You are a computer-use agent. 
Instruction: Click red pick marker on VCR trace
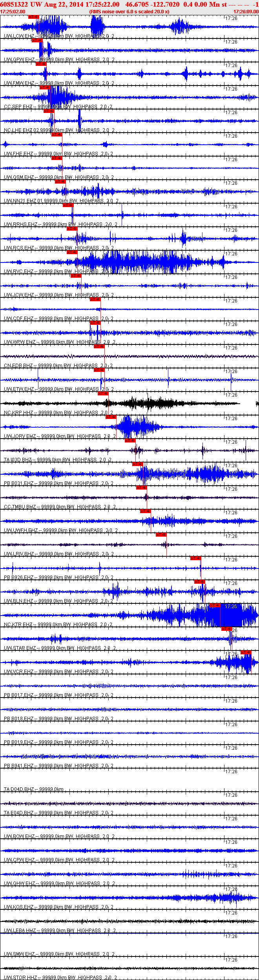pos(246,652)
